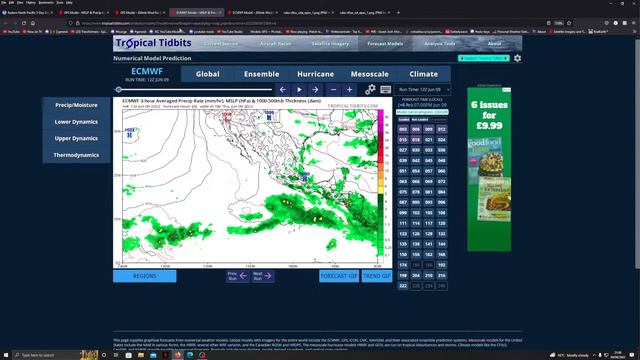Image resolution: width=640 pixels, height=360 pixels.
Task: Select the Ensemble models tab
Action: 262,74
